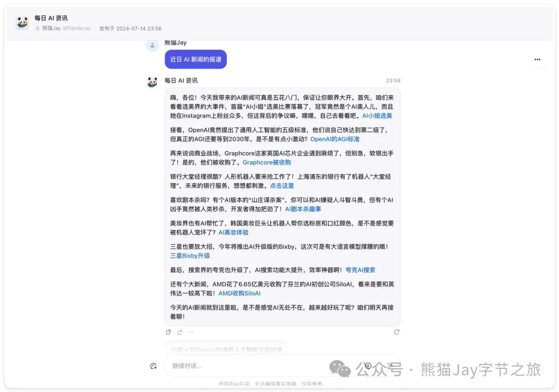Click the new chat icon left of input
This screenshot has height=392, width=559.
(x=154, y=366)
